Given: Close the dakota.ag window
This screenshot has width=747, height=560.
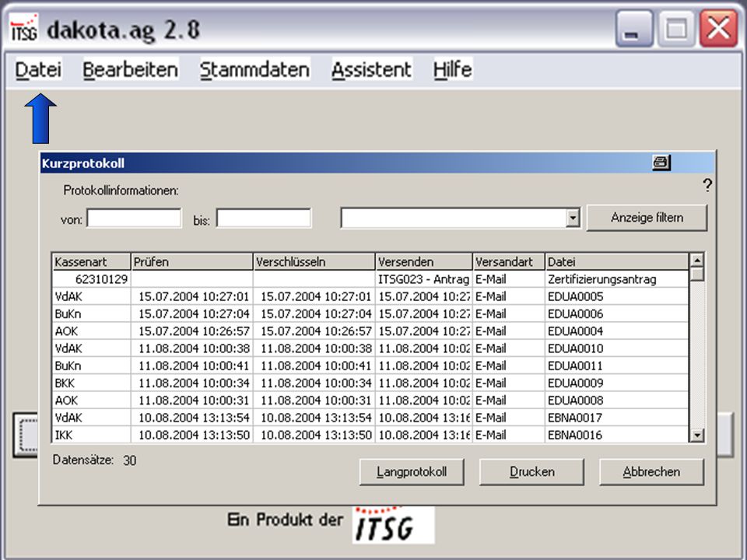Looking at the screenshot, I should (x=718, y=29).
